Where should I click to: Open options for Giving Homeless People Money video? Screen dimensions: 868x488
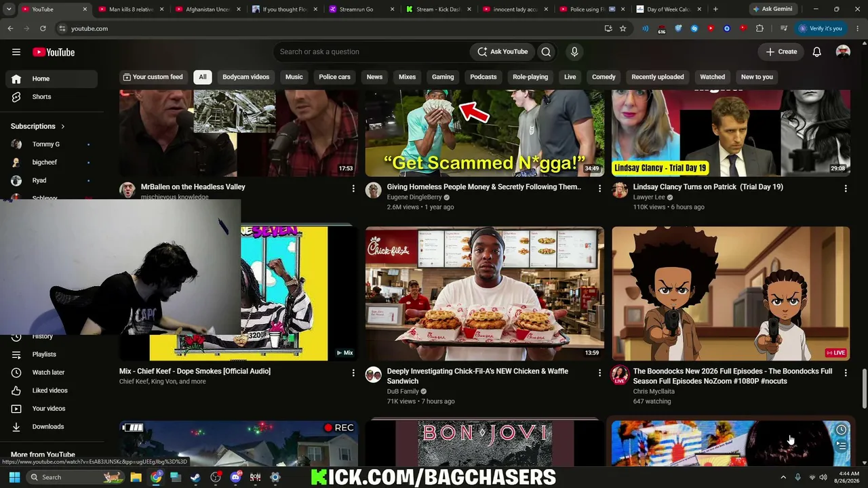[x=599, y=188]
